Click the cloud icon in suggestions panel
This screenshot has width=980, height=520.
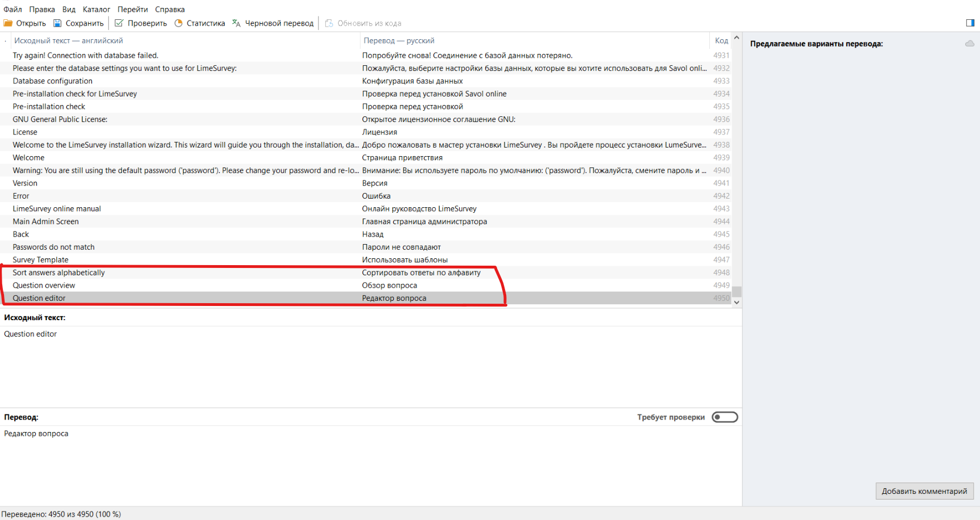[969, 44]
